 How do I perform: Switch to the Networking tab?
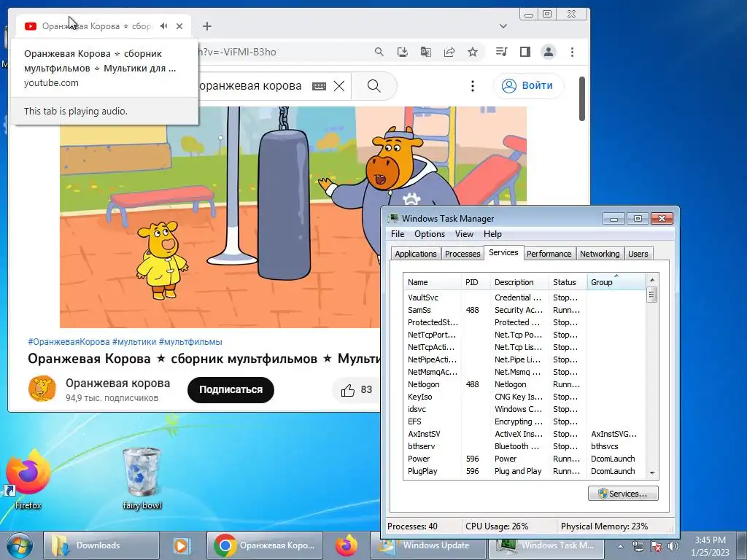point(600,254)
